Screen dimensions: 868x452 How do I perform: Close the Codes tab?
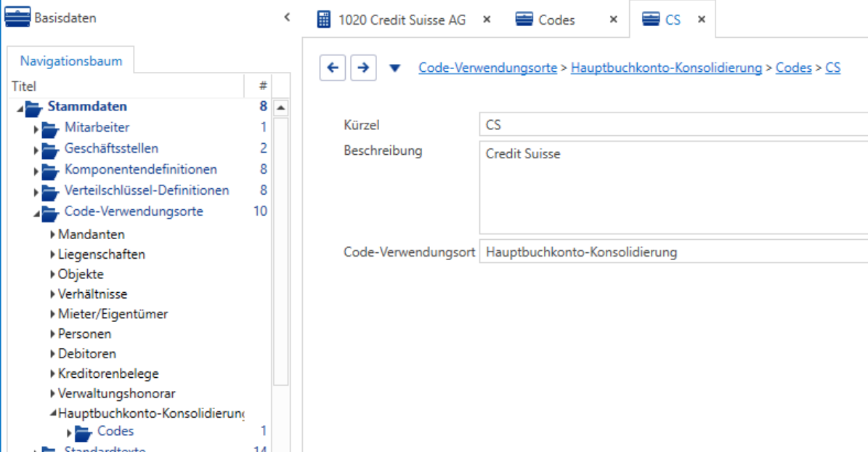pyautogui.click(x=613, y=20)
